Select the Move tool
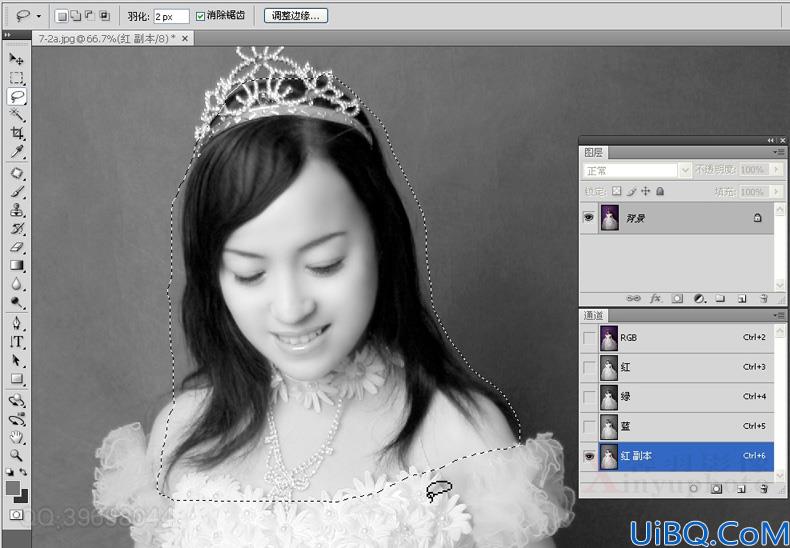The height and width of the screenshot is (548, 790). tap(16, 59)
